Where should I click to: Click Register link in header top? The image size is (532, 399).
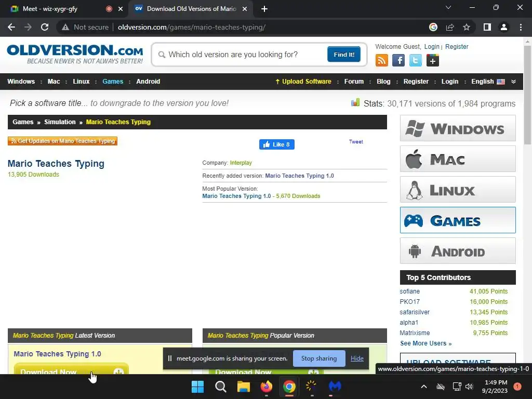pos(457,46)
